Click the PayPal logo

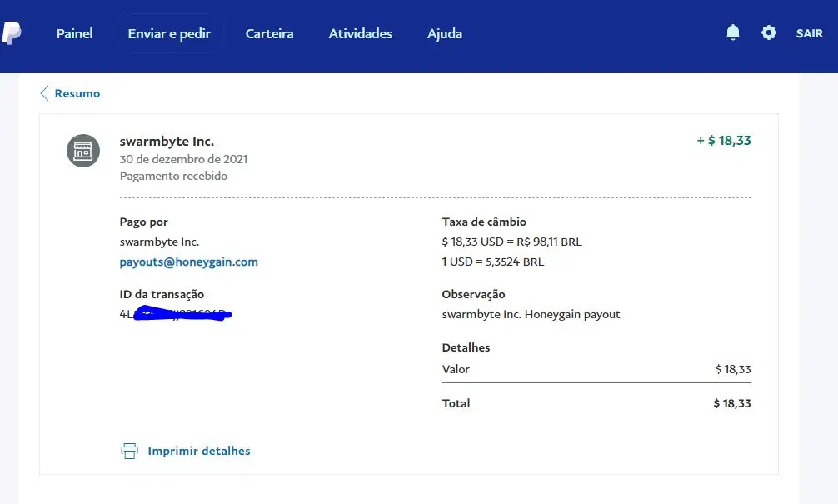pos(11,33)
